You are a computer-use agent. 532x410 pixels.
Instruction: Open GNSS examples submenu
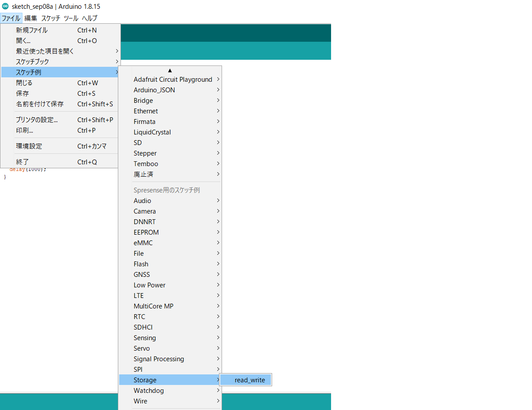click(170, 275)
